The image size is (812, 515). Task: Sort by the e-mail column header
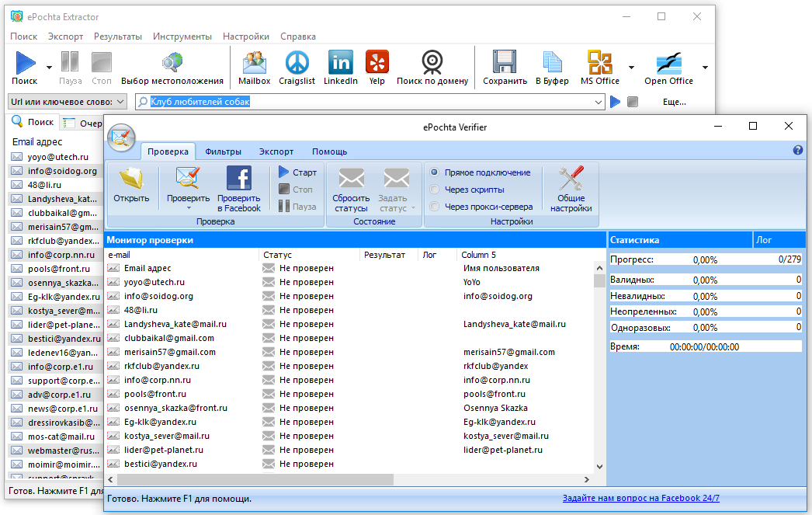(x=182, y=254)
